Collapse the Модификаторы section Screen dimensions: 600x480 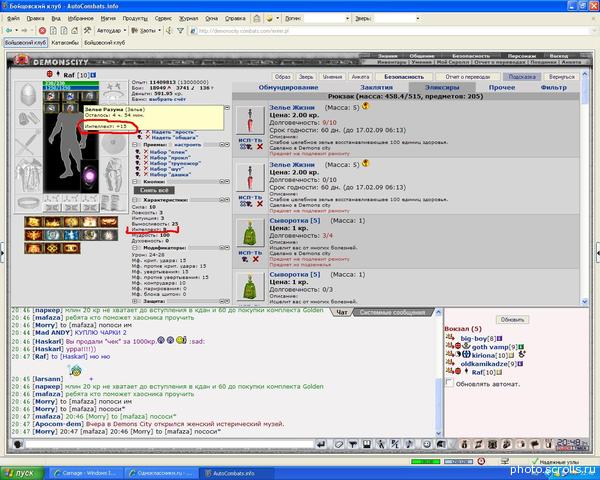[135, 248]
